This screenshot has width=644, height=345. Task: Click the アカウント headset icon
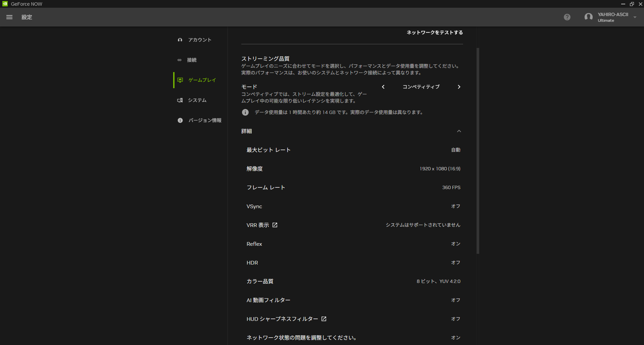tap(180, 40)
